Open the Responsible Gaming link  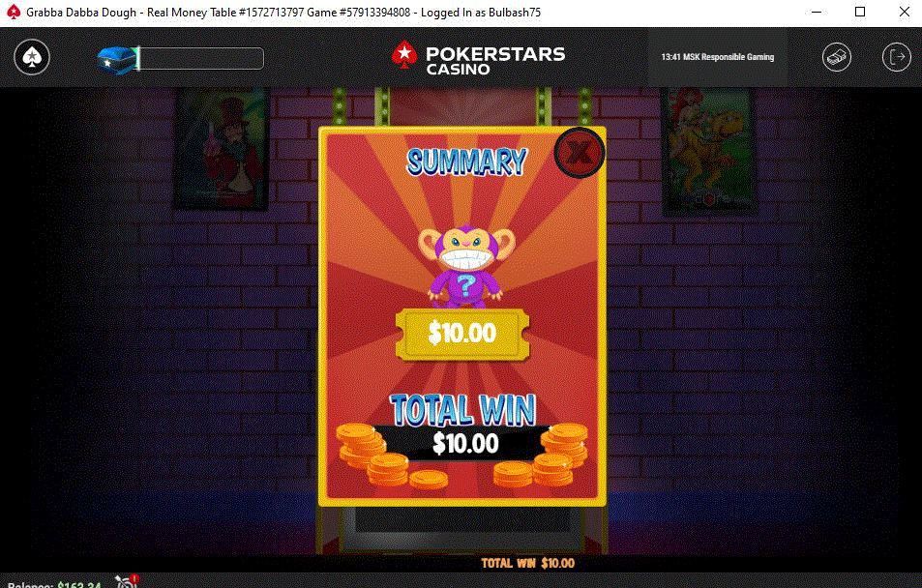click(717, 57)
